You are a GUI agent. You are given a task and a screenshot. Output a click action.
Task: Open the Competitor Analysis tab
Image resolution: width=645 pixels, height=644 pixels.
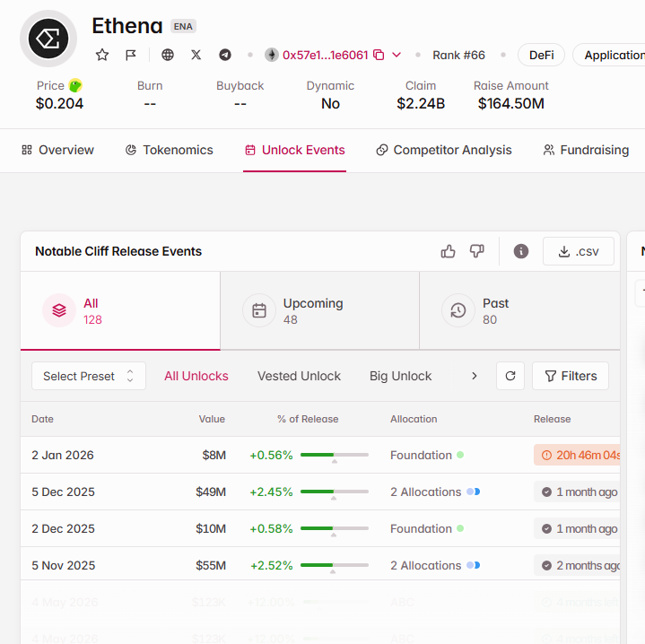coord(444,150)
